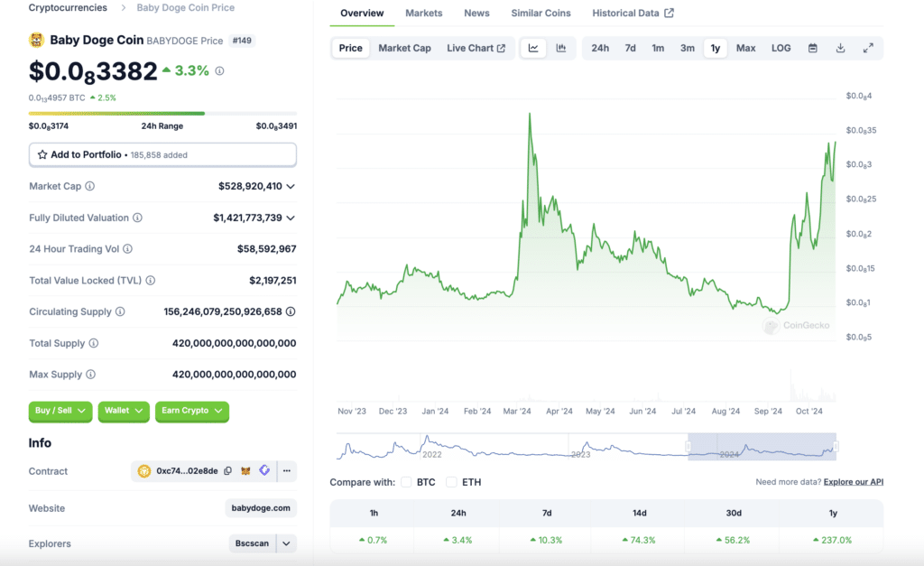This screenshot has height=566, width=924.
Task: Open Overview tab
Action: [362, 13]
